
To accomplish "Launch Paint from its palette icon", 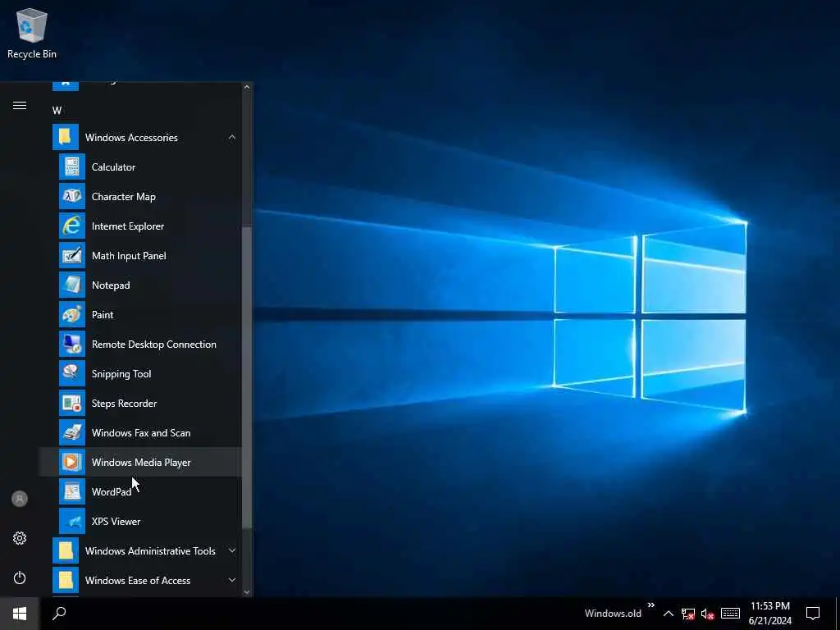I will (x=72, y=314).
